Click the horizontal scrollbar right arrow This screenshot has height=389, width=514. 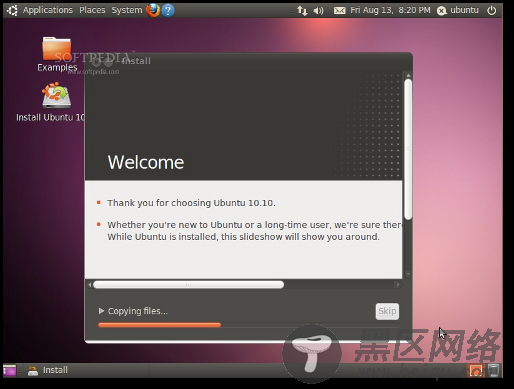[397, 285]
